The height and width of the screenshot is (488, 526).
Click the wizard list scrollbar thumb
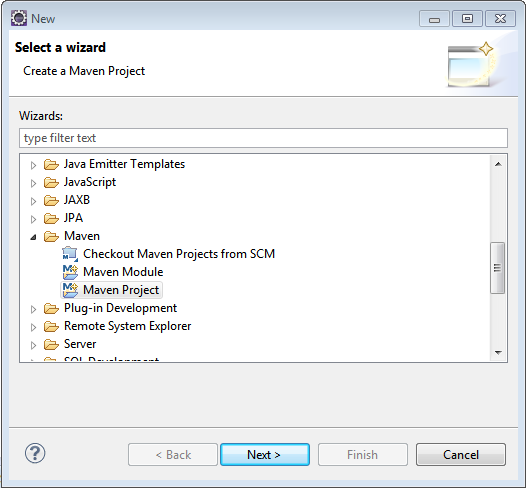(x=497, y=268)
